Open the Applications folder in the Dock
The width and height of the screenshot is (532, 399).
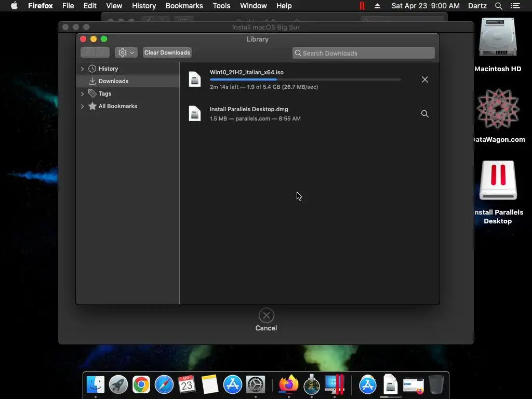[x=367, y=384]
